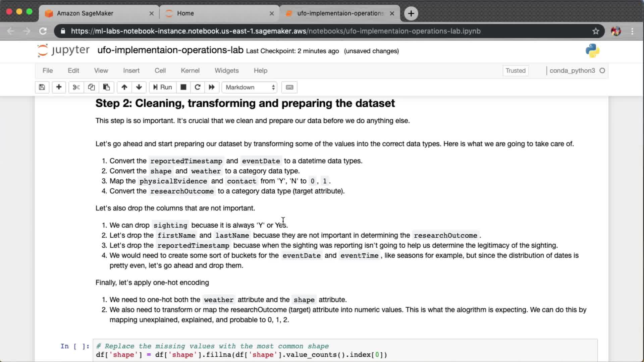The width and height of the screenshot is (644, 362).
Task: Copy selected cells icon
Action: pos(91,87)
